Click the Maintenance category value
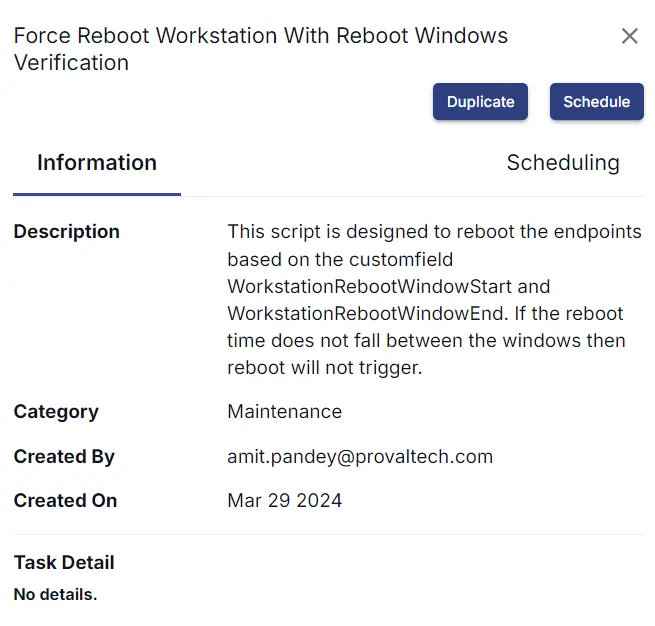The image size is (655, 626). point(284,411)
